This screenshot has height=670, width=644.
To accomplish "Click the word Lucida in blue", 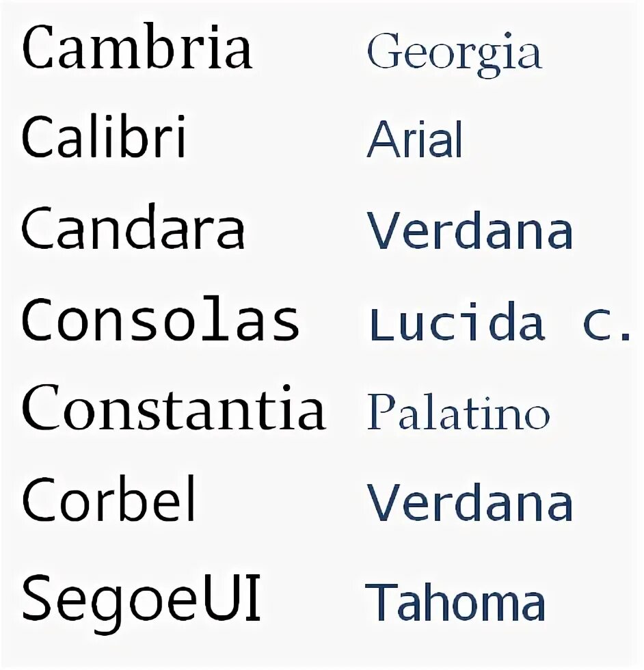I will (x=457, y=321).
